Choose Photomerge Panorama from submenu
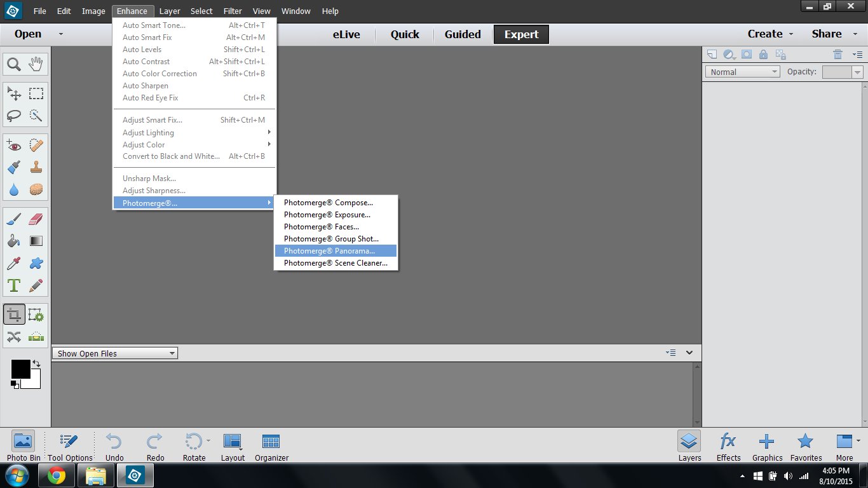Image resolution: width=868 pixels, height=488 pixels. (x=336, y=251)
